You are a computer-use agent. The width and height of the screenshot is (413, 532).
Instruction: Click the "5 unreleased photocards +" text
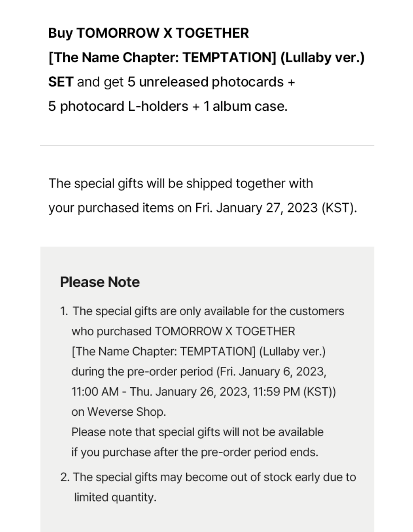tap(211, 82)
